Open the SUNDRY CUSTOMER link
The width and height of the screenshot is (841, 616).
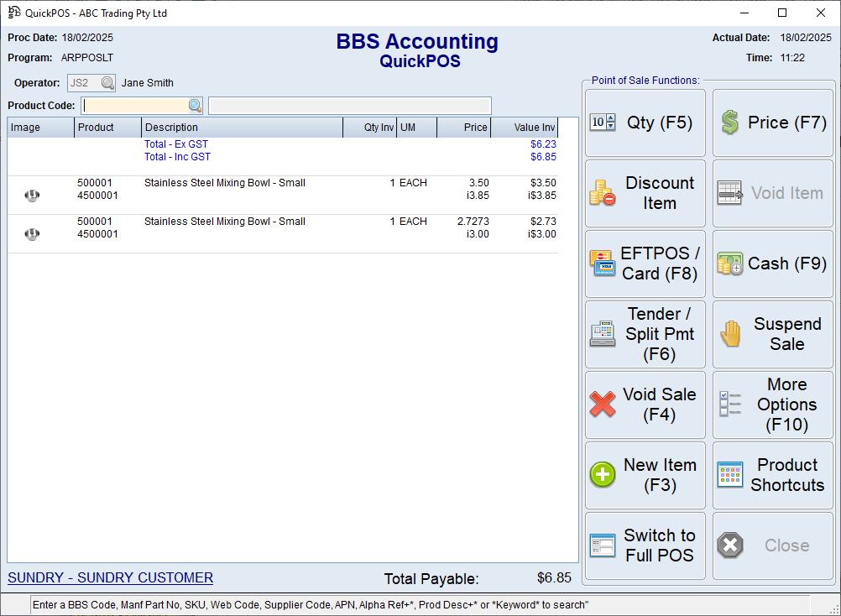tap(110, 577)
